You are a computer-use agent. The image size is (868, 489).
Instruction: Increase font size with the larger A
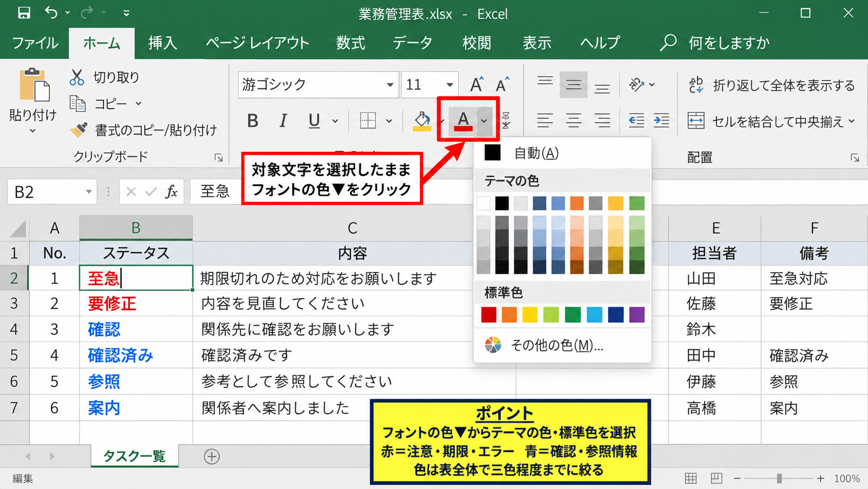(477, 84)
